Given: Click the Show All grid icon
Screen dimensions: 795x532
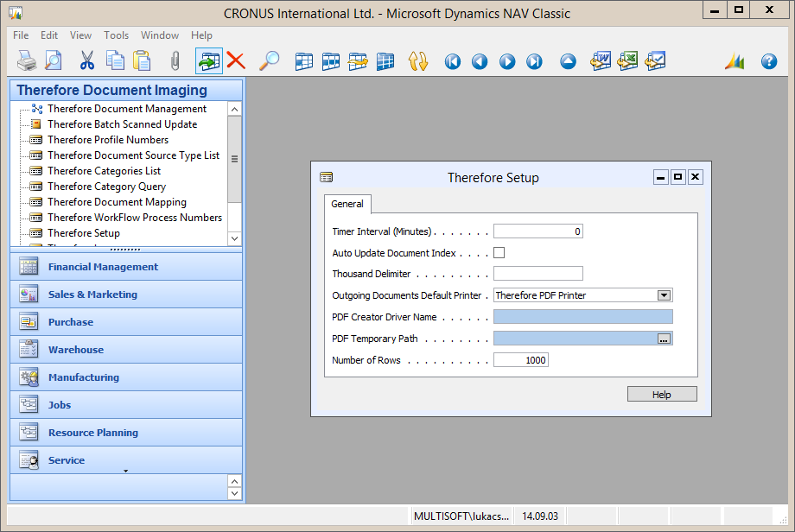Looking at the screenshot, I should tap(385, 61).
